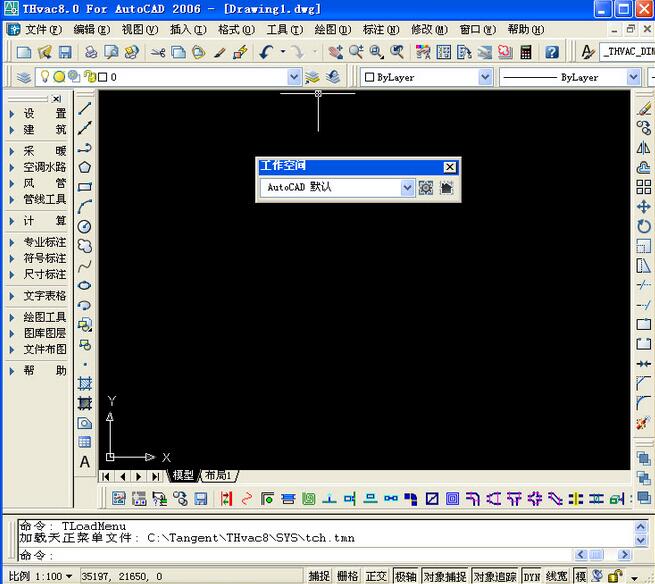The height and width of the screenshot is (584, 655).
Task: Click the Save icon in toolbar
Action: [65, 52]
